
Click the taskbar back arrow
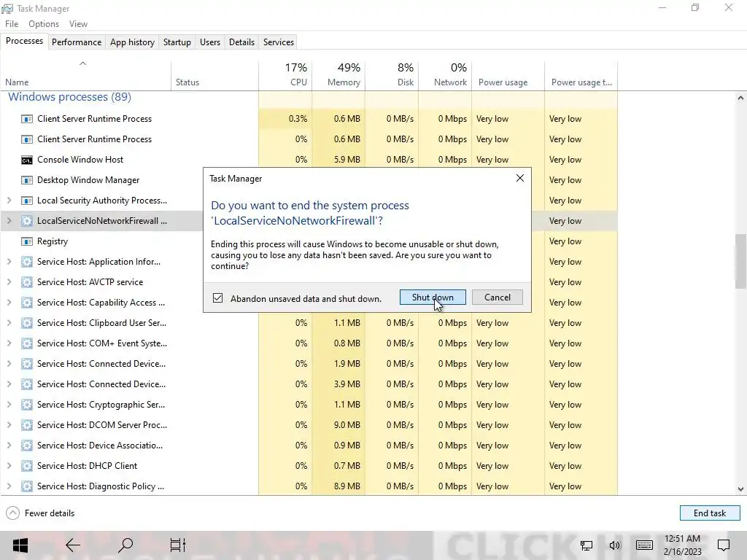click(73, 545)
